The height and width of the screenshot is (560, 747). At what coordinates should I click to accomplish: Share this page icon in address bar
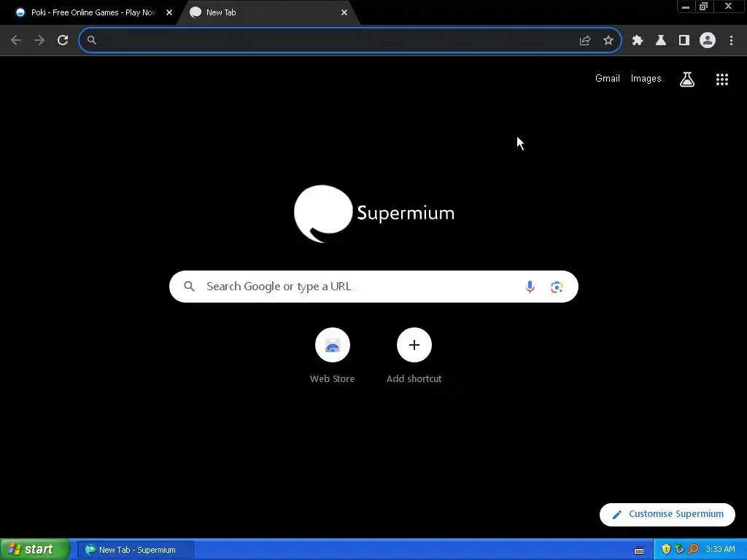585,41
